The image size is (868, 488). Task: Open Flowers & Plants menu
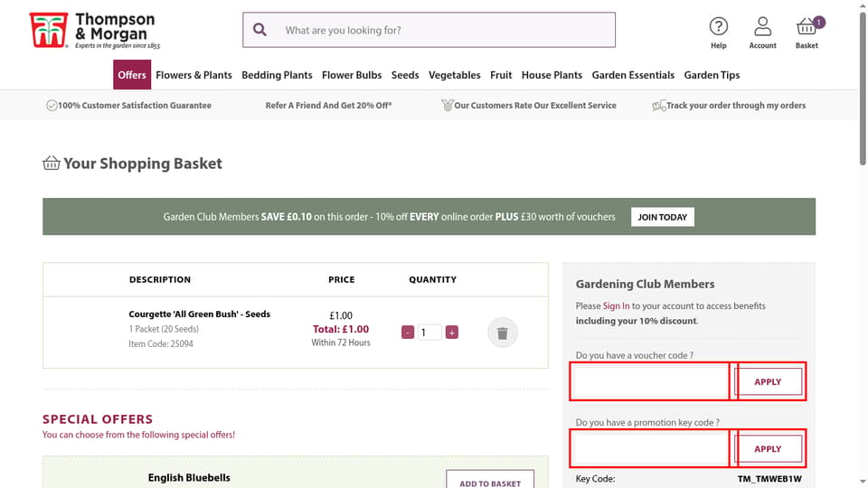(x=193, y=75)
